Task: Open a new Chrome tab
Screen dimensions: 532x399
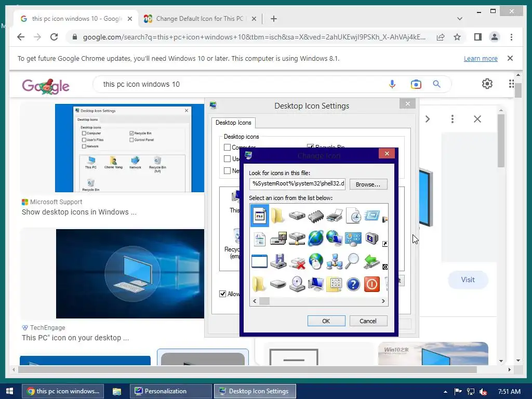Action: tap(274, 19)
